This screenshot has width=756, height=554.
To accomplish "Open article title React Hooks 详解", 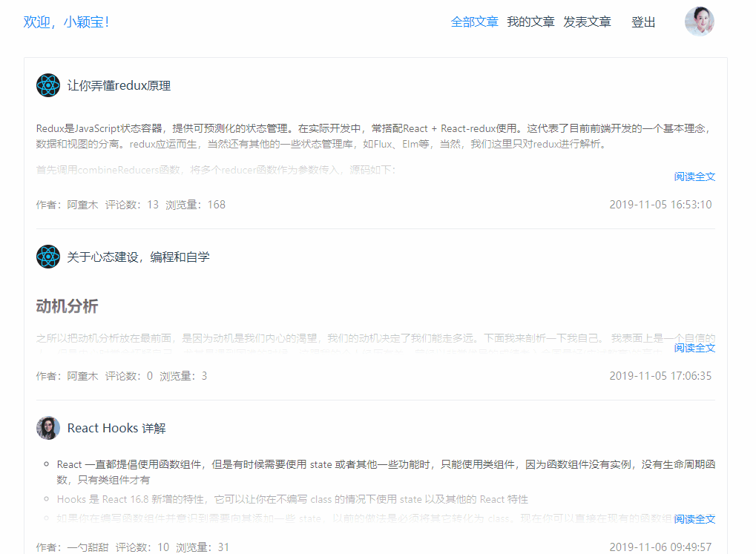I will tap(116, 428).
